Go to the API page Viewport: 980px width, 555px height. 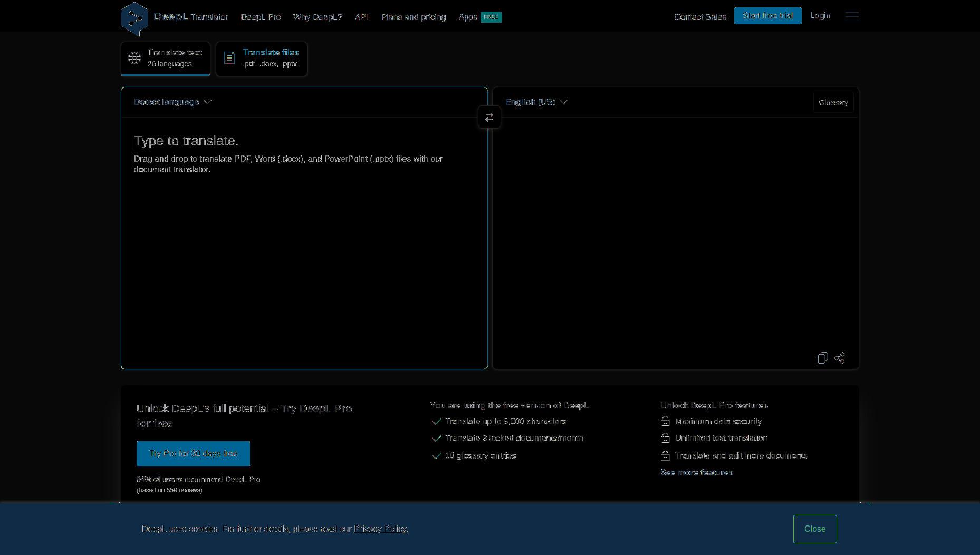click(x=361, y=17)
